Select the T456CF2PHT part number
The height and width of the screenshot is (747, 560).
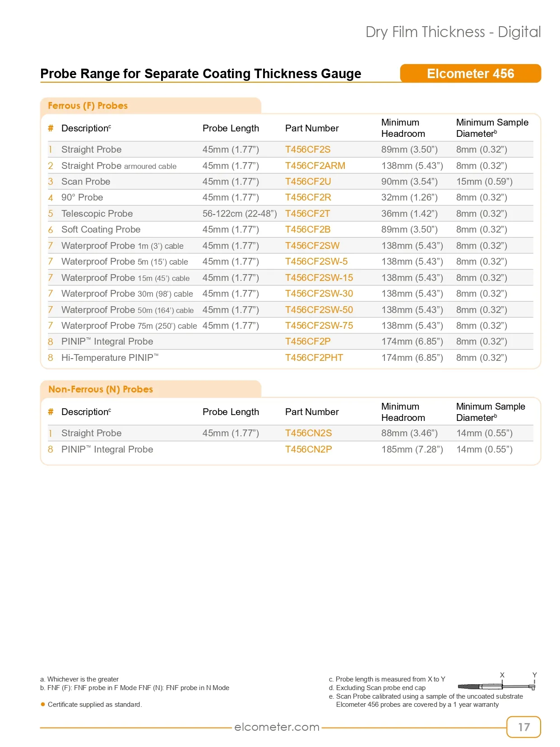pyautogui.click(x=314, y=358)
